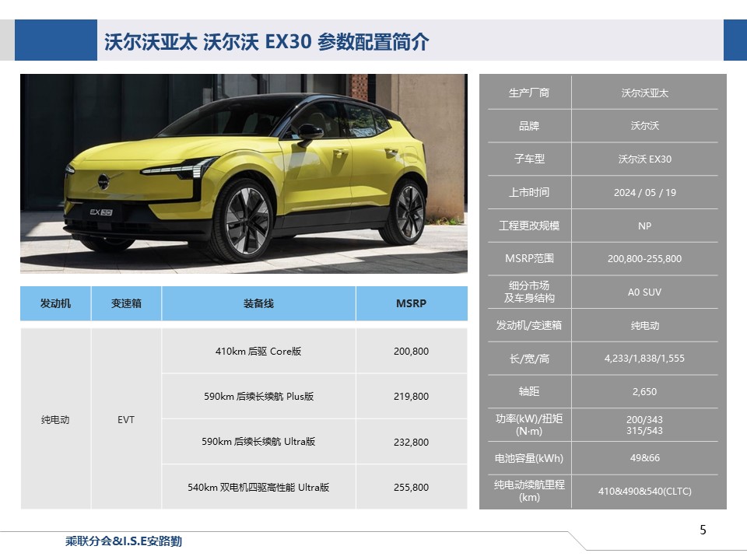This screenshot has width=747, height=560.
Task: Click the launch date 2024 / 05 / 19
Action: [644, 192]
